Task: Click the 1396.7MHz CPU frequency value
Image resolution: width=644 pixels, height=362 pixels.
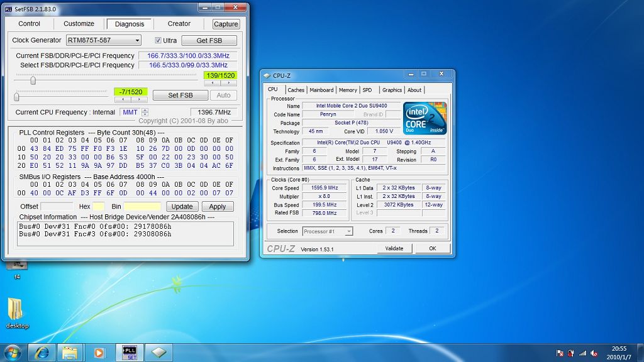Action: 214,112
